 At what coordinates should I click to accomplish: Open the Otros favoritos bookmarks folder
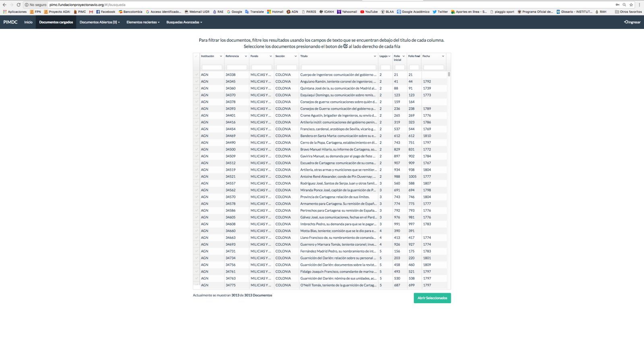[x=628, y=12]
